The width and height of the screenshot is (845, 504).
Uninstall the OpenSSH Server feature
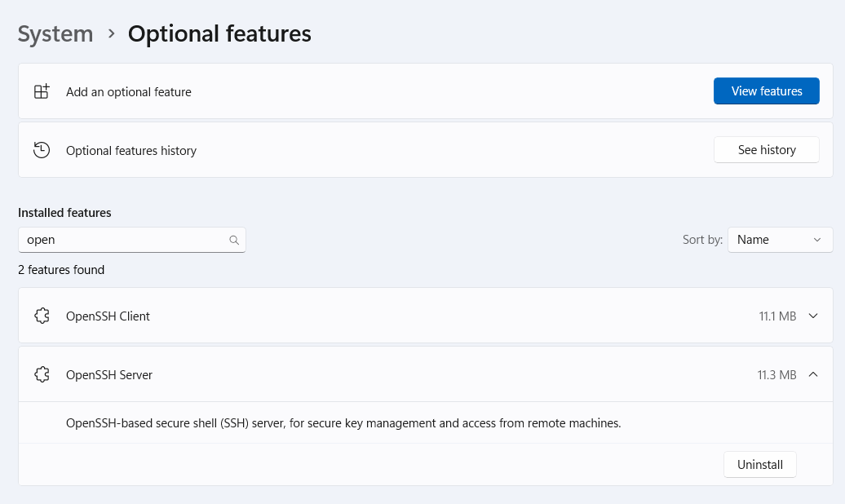[759, 465]
